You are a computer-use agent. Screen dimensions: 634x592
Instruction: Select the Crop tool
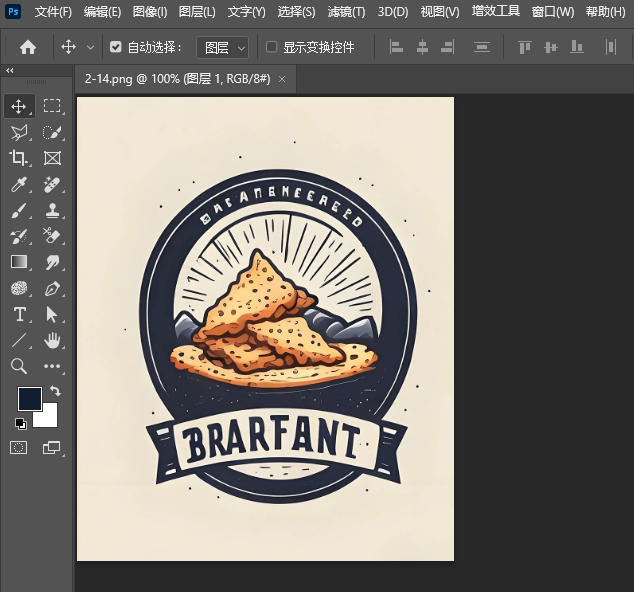[x=19, y=158]
